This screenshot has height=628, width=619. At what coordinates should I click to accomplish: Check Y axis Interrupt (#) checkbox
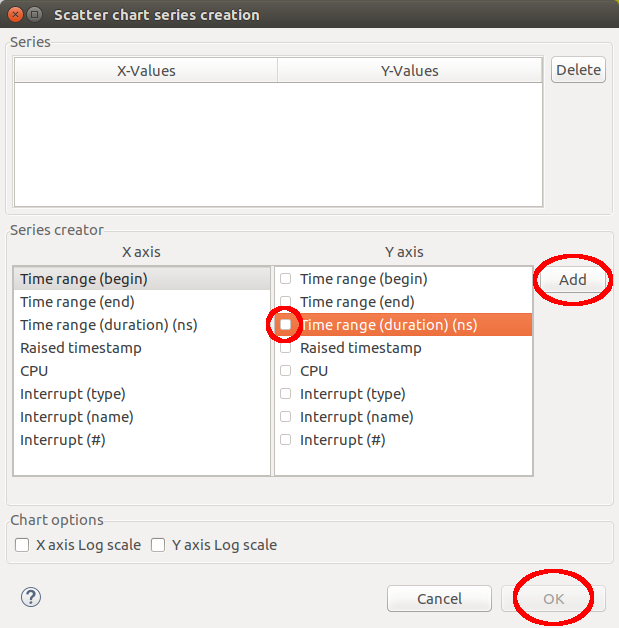[x=286, y=440]
